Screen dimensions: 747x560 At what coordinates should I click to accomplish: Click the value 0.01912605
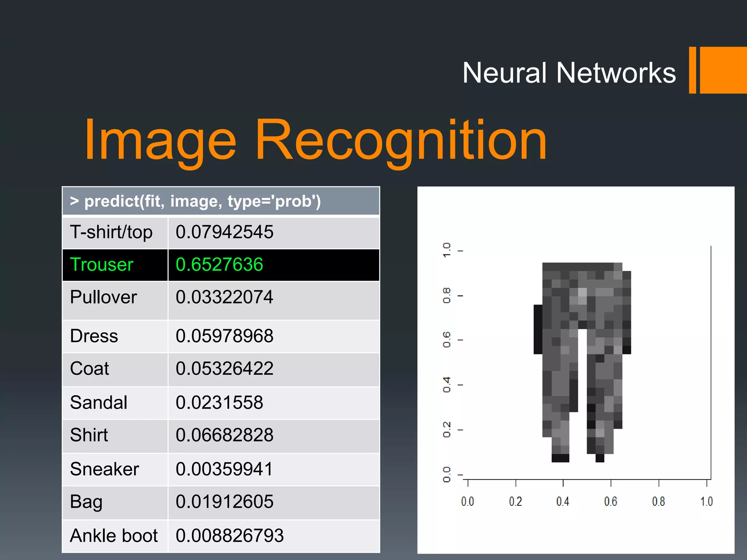coord(224,501)
